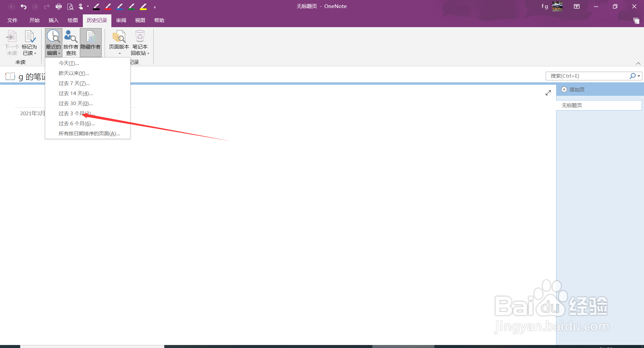Collapse the ribbon with the chevron
The image size is (644, 348).
pyautogui.click(x=638, y=63)
